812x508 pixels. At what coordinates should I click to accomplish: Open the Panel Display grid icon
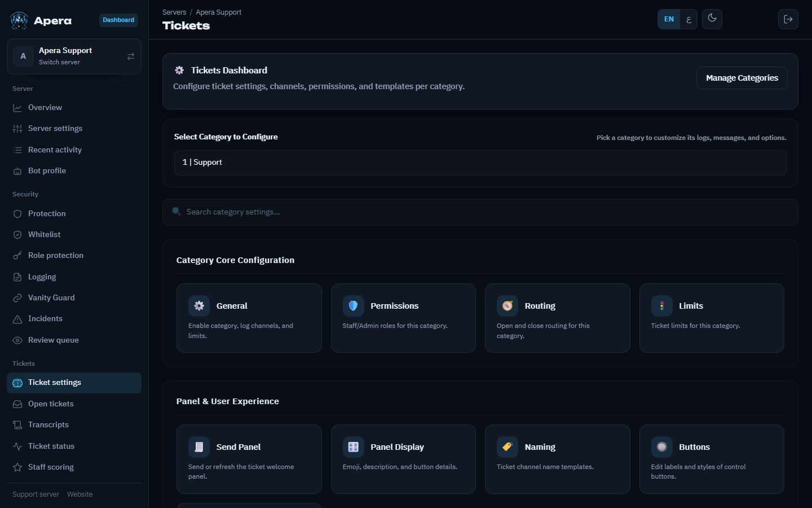(354, 447)
